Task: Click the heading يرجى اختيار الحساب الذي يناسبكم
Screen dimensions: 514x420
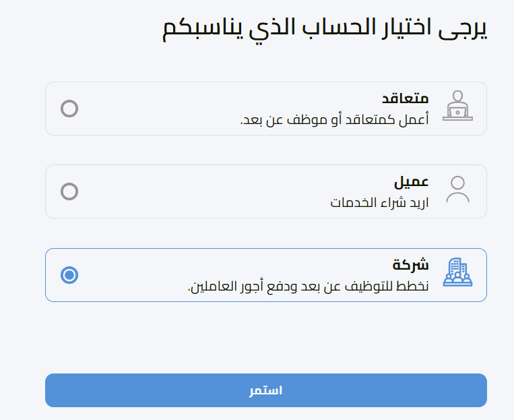Action: 325,30
